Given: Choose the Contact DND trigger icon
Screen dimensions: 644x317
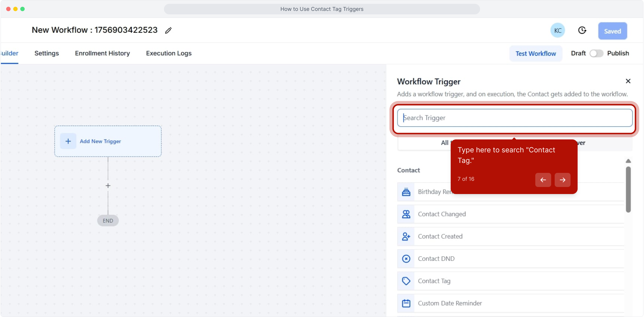Looking at the screenshot, I should pos(406,259).
